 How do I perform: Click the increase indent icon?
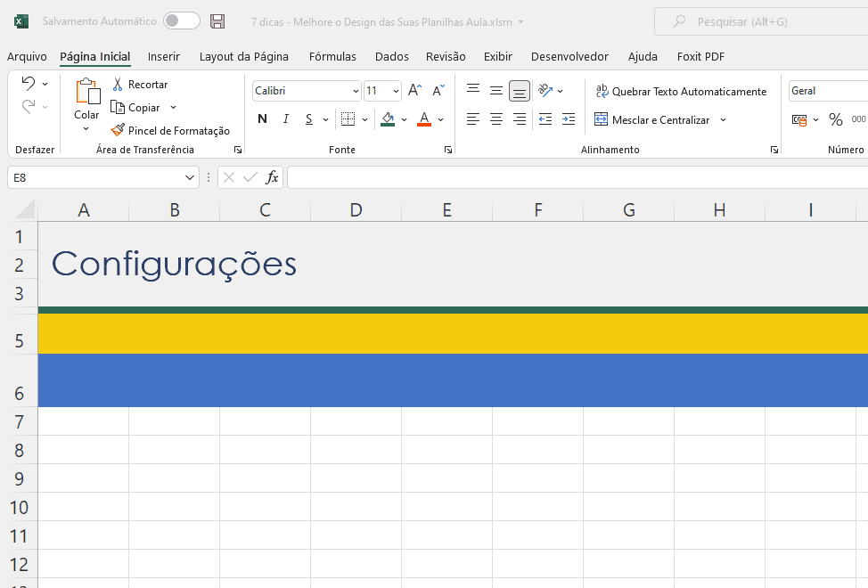(568, 119)
